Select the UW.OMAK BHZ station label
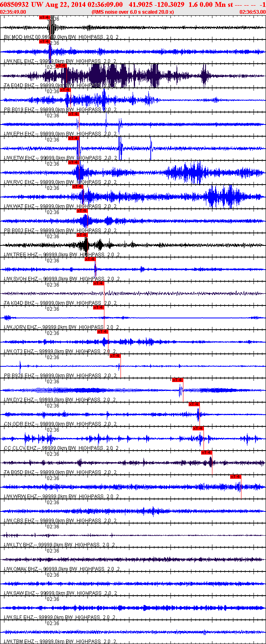The image size is (266, 644). pos(61,569)
